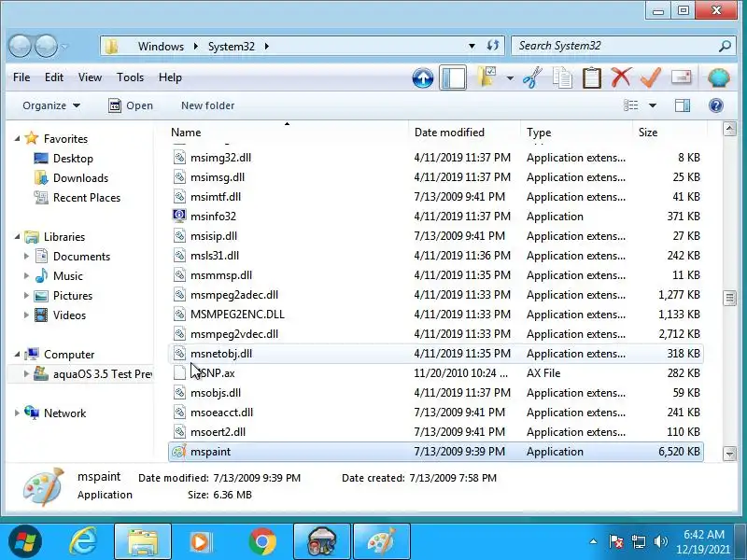Open the Edit menu
This screenshot has height=560, width=747.
coord(54,77)
